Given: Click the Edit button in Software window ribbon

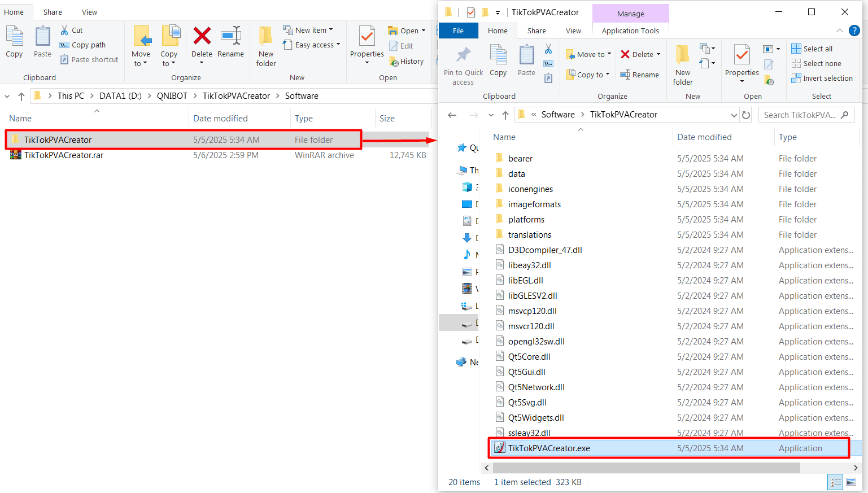Looking at the screenshot, I should pyautogui.click(x=402, y=46).
